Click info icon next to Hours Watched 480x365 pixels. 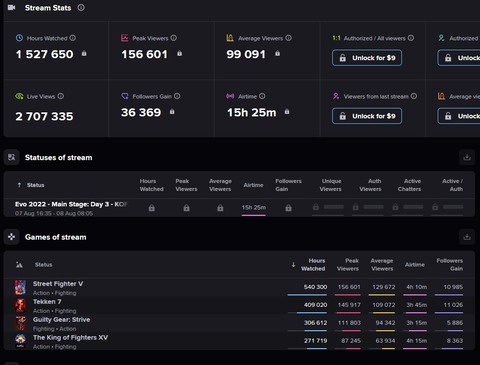(x=73, y=38)
